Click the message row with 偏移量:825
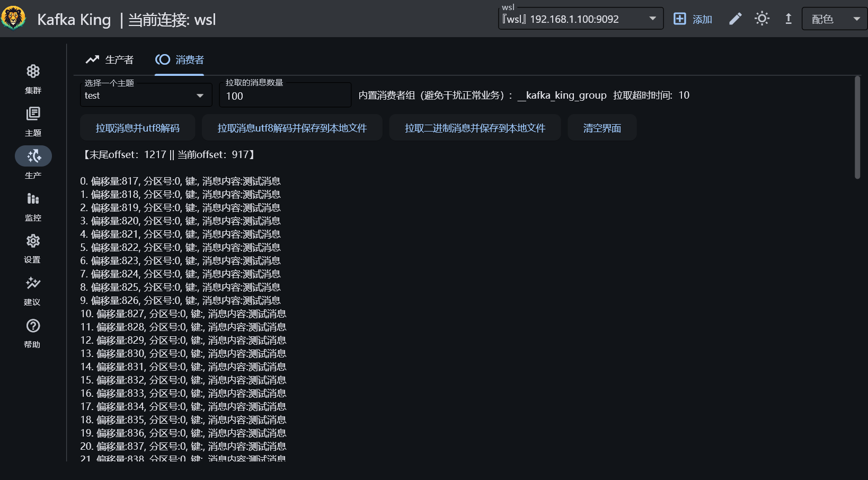This screenshot has height=480, width=868. pyautogui.click(x=180, y=287)
